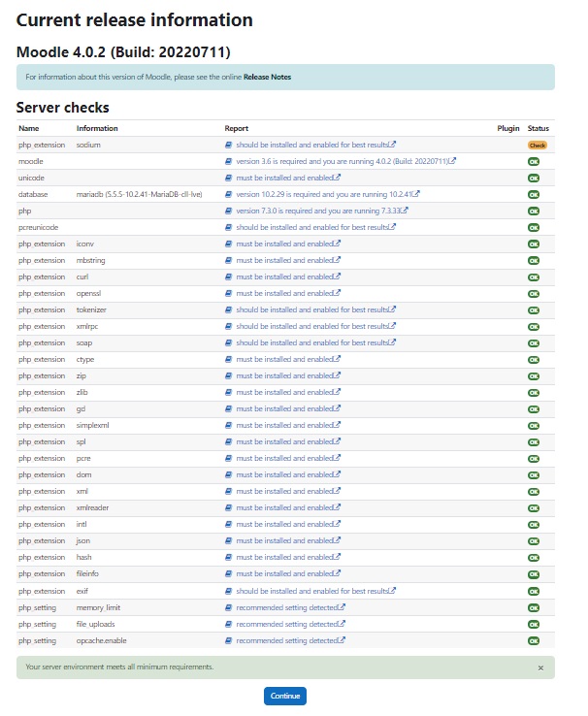
Task: Open the hash 'must be installed' link
Action: coord(287,557)
